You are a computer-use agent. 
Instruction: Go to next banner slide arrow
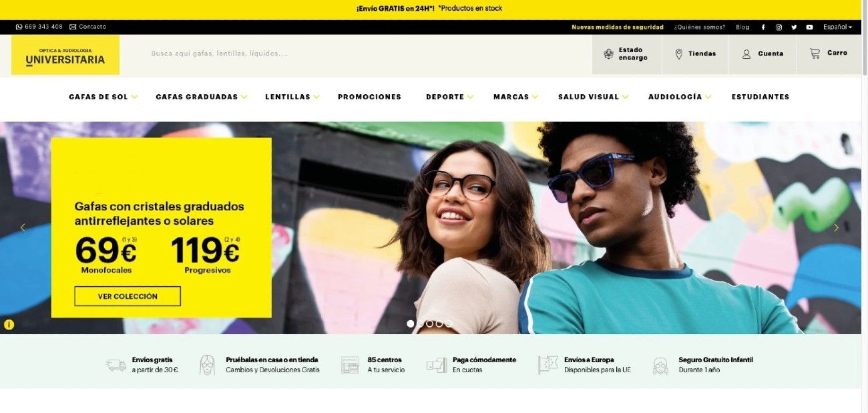click(x=836, y=228)
